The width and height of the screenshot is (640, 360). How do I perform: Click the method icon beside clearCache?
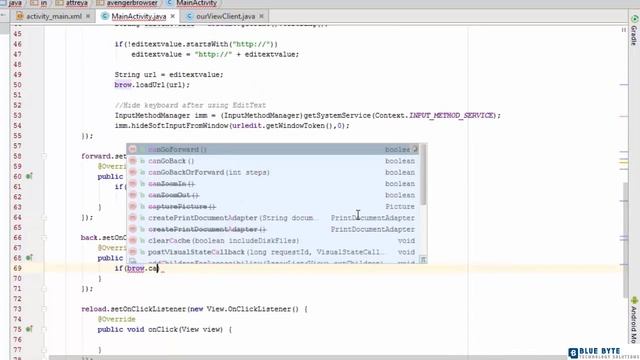(x=133, y=241)
